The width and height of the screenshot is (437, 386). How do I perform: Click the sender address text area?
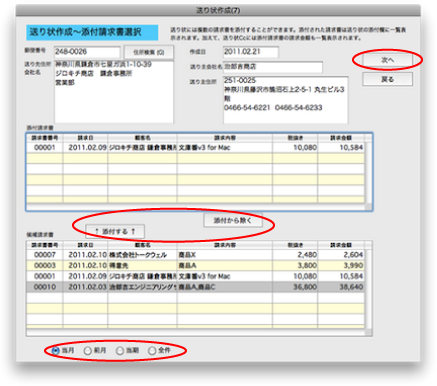tap(286, 100)
